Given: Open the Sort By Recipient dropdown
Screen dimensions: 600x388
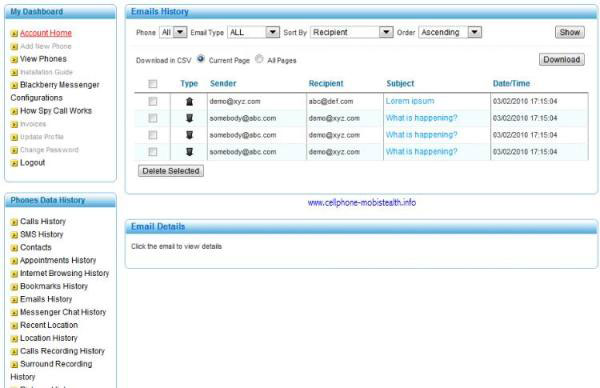Looking at the screenshot, I should pyautogui.click(x=352, y=32).
